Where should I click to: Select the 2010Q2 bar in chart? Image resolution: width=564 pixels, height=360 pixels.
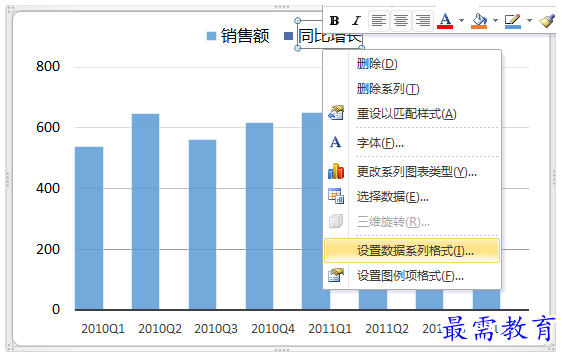click(145, 211)
